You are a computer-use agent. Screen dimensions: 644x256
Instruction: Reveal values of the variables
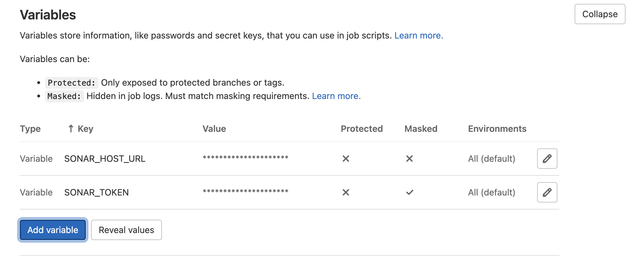tap(126, 230)
